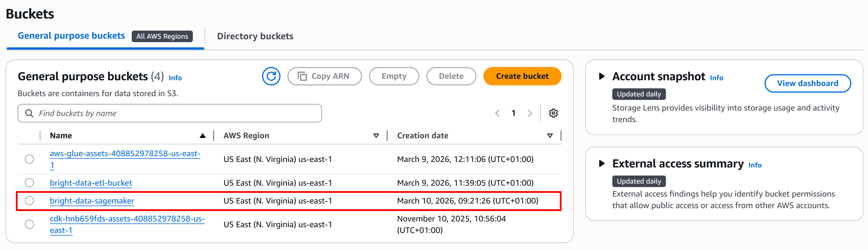Open bright-data-etl-bucket link
Screen dimensions: 868x250
pyautogui.click(x=91, y=183)
